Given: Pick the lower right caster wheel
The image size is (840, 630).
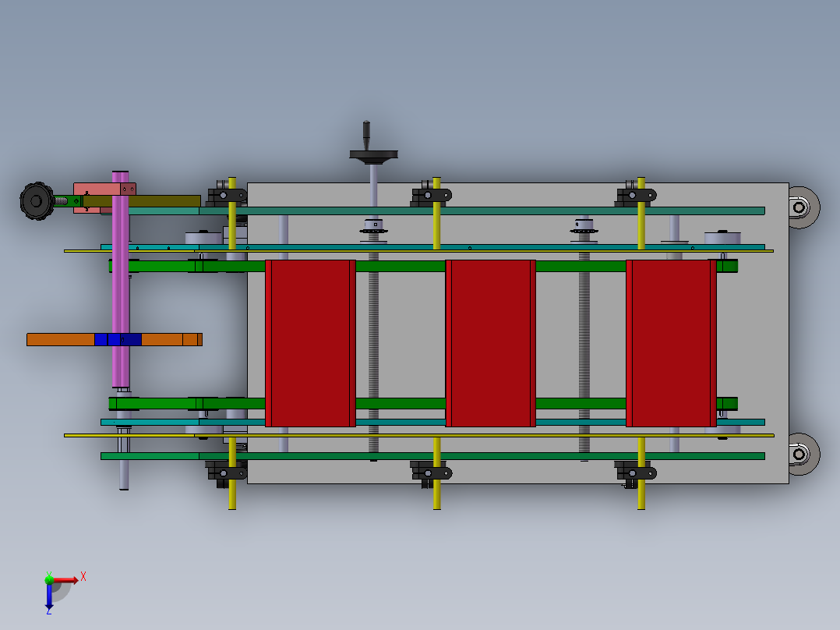Looking at the screenshot, I should click(803, 454).
